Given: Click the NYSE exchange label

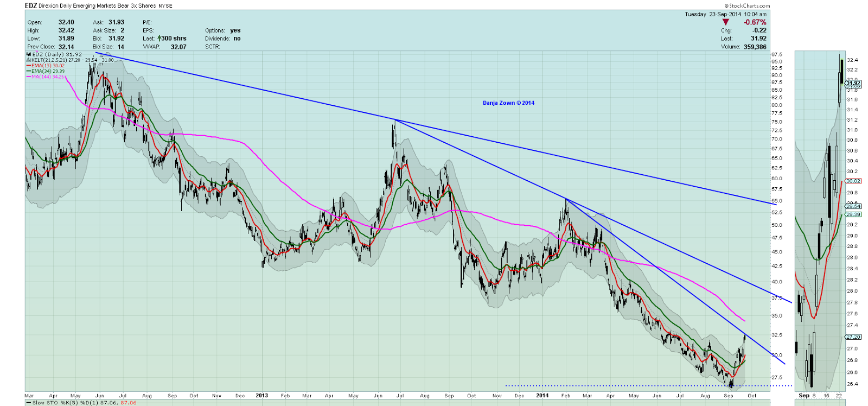Looking at the screenshot, I should click(x=165, y=6).
